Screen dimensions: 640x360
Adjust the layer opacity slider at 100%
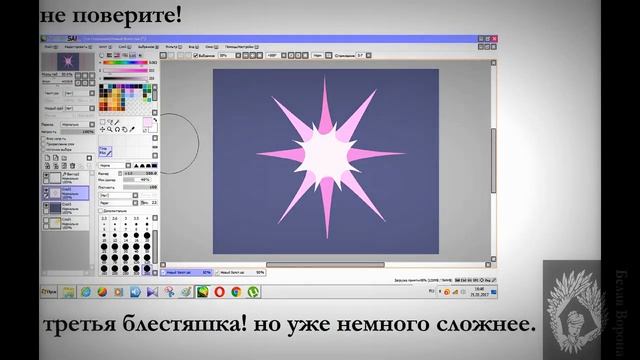pyautogui.click(x=78, y=132)
